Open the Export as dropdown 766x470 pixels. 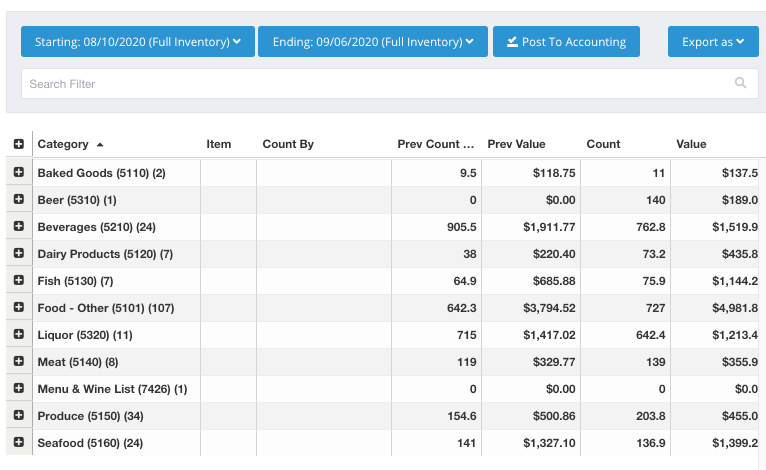[713, 42]
